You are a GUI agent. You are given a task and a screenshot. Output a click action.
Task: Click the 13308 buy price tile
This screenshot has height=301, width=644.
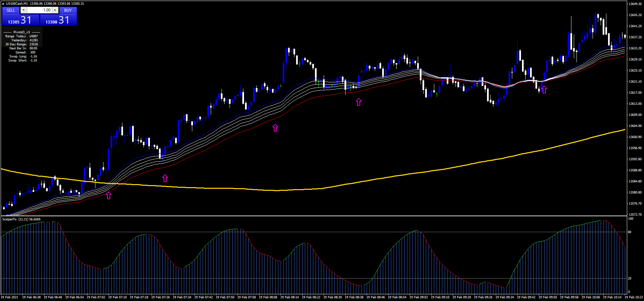pyautogui.click(x=58, y=20)
